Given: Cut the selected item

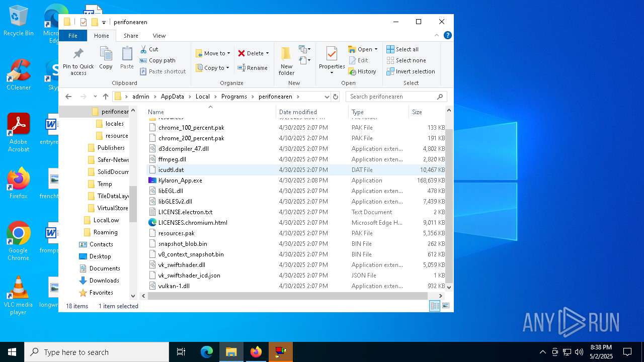Looking at the screenshot, I should tap(149, 49).
